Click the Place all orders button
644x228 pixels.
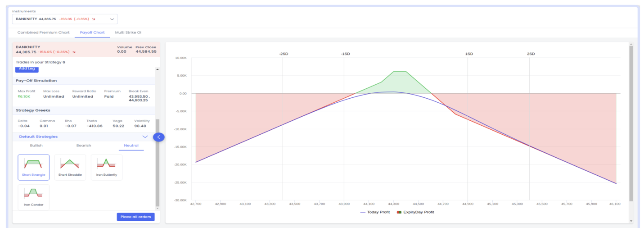coord(135,217)
